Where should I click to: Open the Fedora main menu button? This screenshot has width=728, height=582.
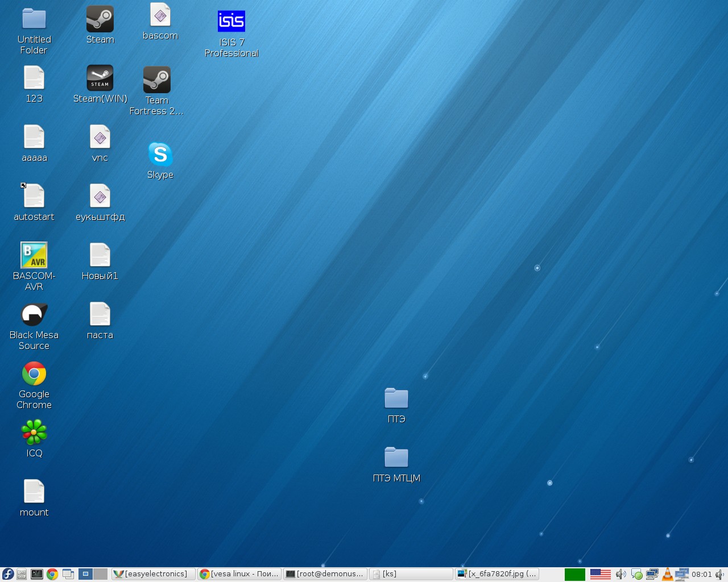8,574
